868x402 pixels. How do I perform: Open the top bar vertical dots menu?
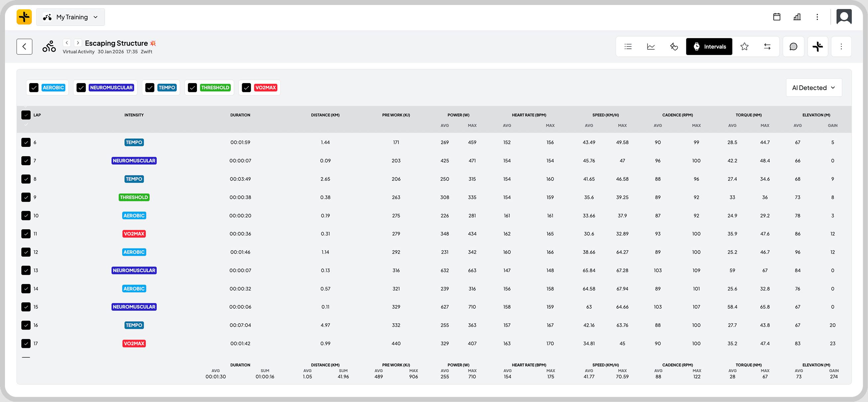point(817,17)
